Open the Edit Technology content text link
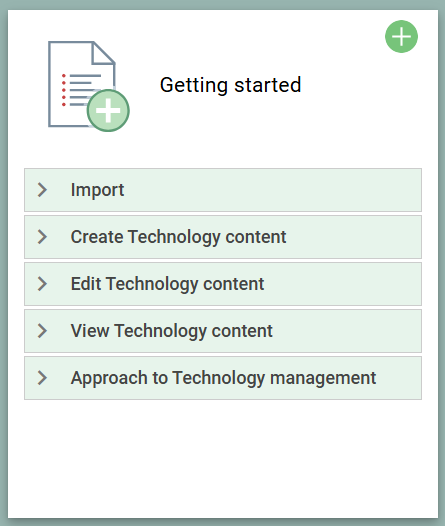 (167, 284)
